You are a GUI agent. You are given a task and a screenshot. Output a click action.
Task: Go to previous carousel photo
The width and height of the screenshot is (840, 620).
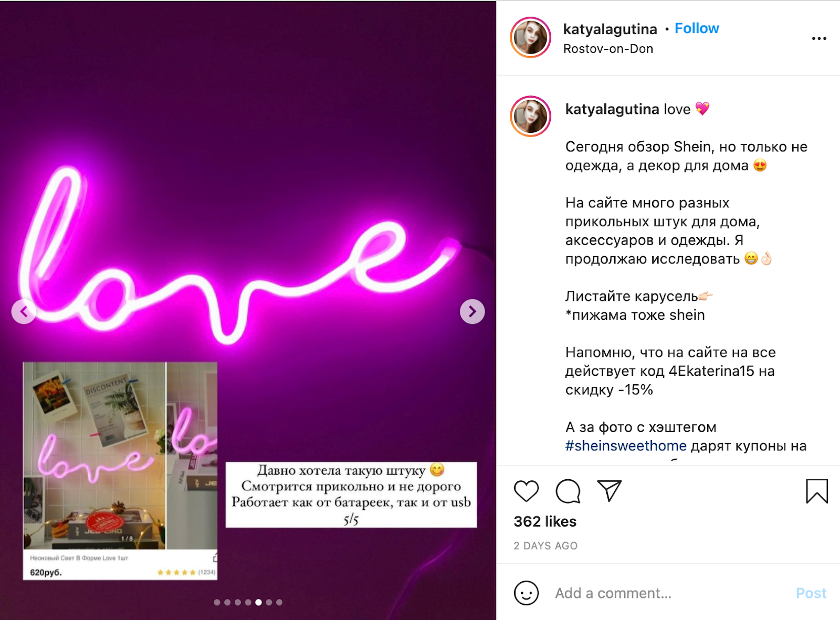pyautogui.click(x=24, y=312)
